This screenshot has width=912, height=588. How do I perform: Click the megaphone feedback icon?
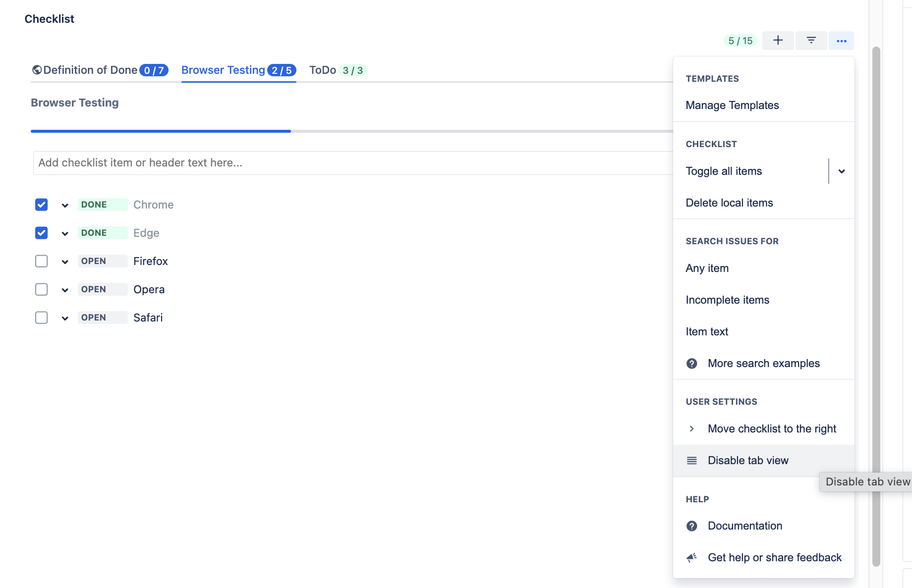(691, 558)
